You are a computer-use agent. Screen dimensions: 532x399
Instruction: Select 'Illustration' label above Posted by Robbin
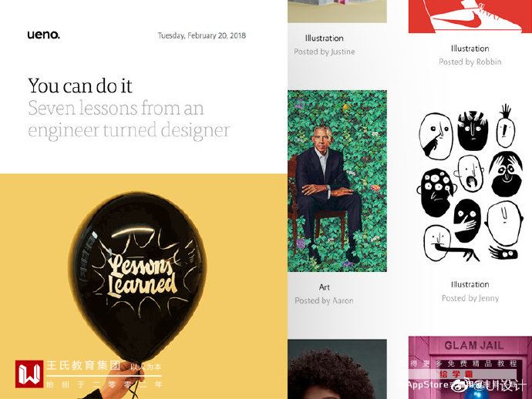(470, 49)
